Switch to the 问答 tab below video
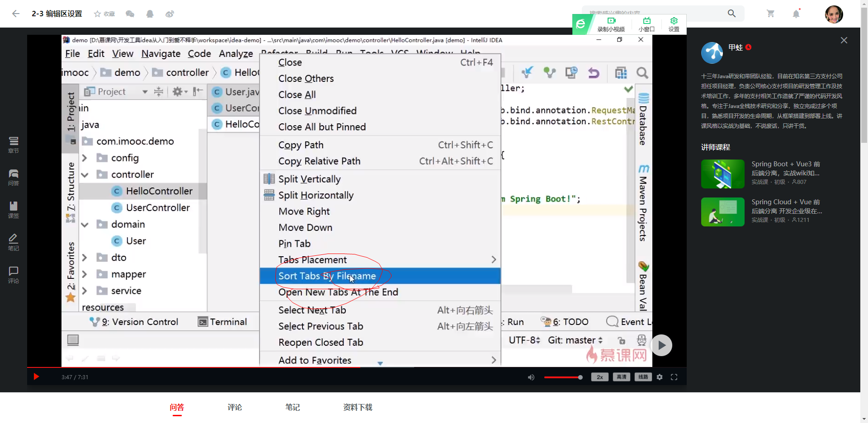This screenshot has height=423, width=868. pyautogui.click(x=177, y=407)
